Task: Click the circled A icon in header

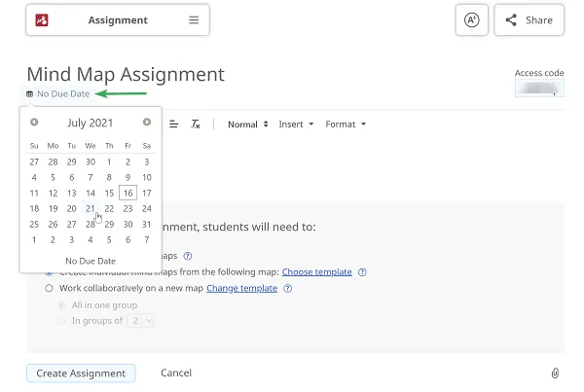Action: pos(471,20)
